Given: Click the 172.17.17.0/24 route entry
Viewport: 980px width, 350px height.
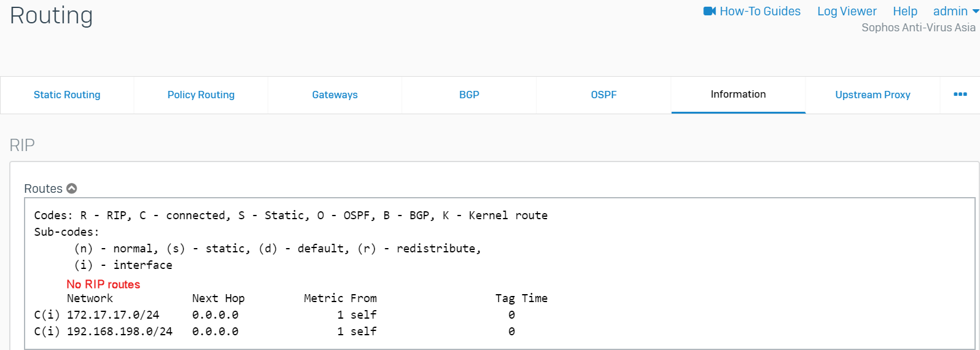Looking at the screenshot, I should (112, 315).
